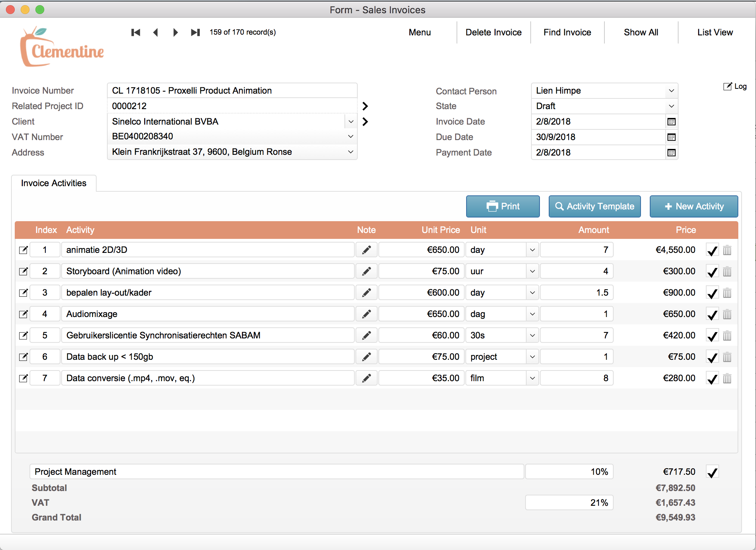Screen dimensions: 756x550
Task: Go to next record arrow
Action: point(176,32)
